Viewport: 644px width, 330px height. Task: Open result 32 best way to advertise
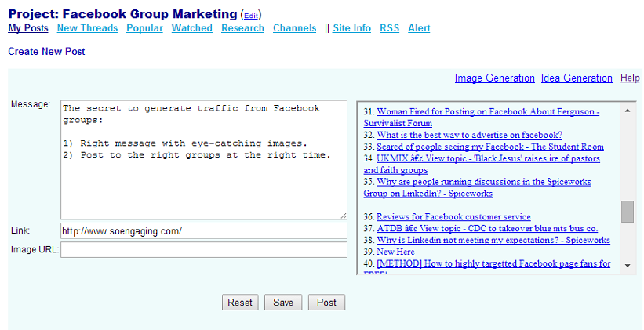(x=469, y=135)
